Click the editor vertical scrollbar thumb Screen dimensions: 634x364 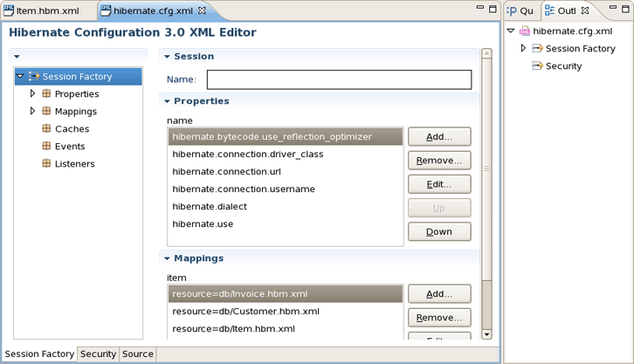(x=486, y=168)
